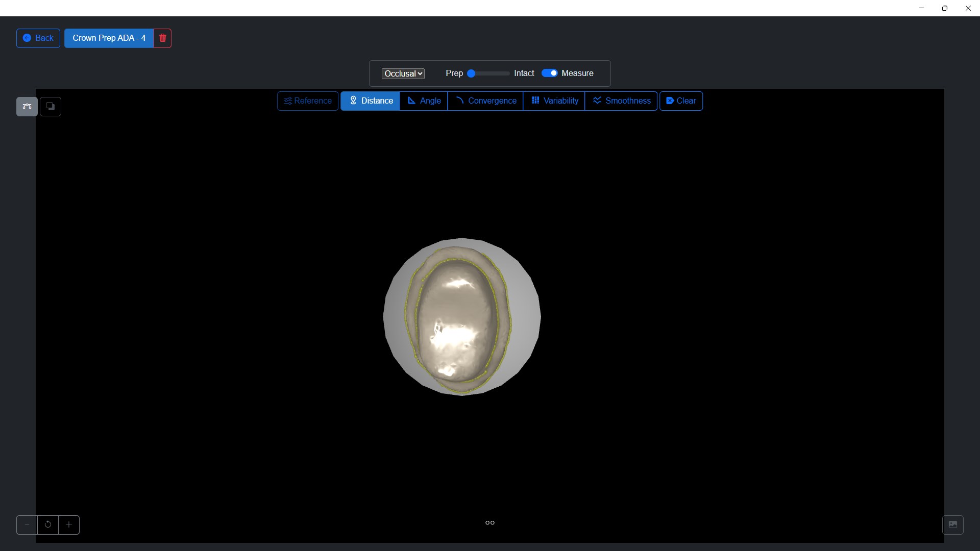Toggle the bezier curve margin icon
This screenshot has width=980, height=551.
pos(27,107)
